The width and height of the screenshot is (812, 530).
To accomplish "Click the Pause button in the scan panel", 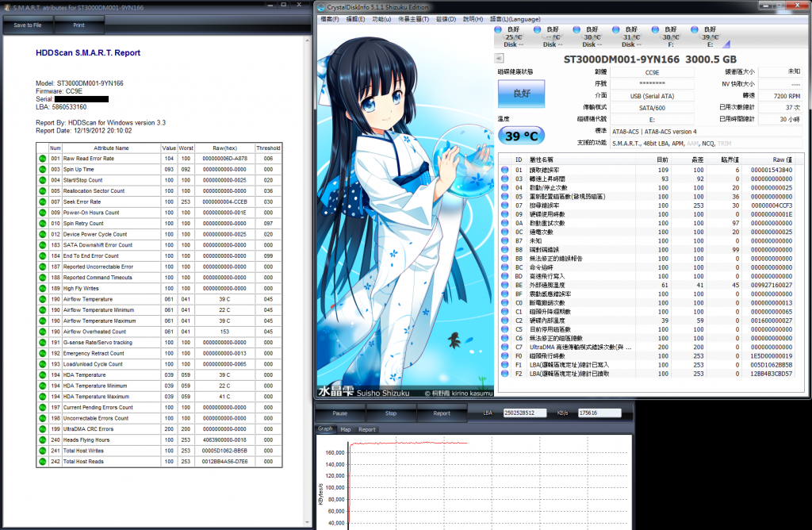I will point(340,413).
